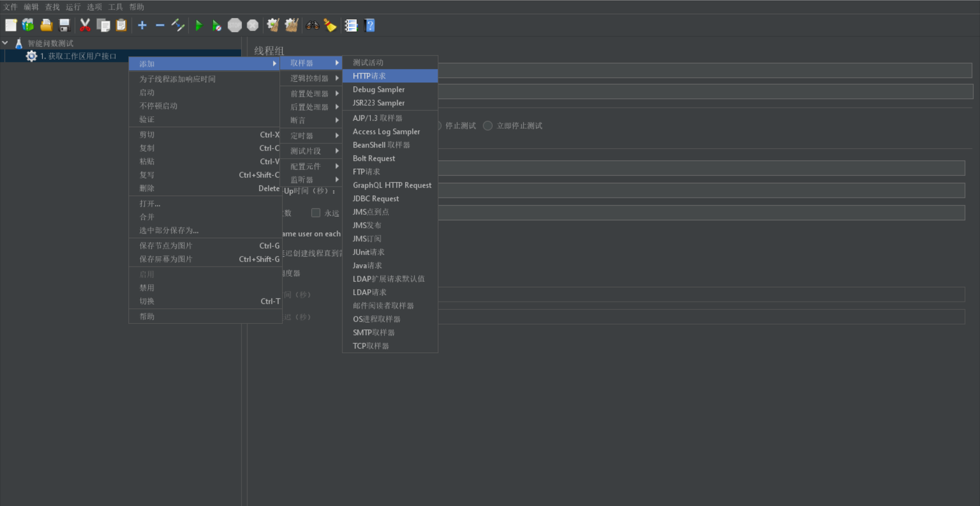The image size is (980, 506).
Task: Click the gear icon of thread group
Action: (x=32, y=56)
